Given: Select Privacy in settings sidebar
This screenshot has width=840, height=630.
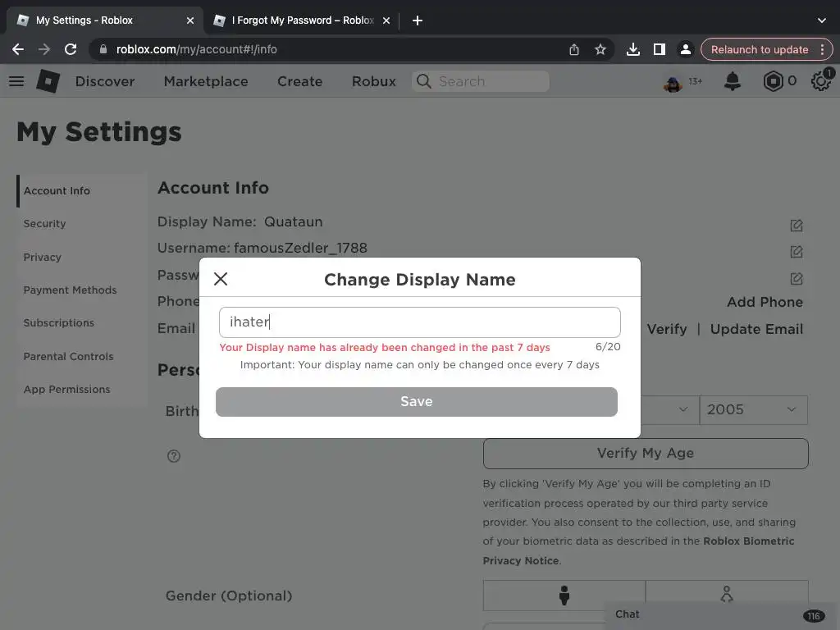Looking at the screenshot, I should [x=43, y=257].
